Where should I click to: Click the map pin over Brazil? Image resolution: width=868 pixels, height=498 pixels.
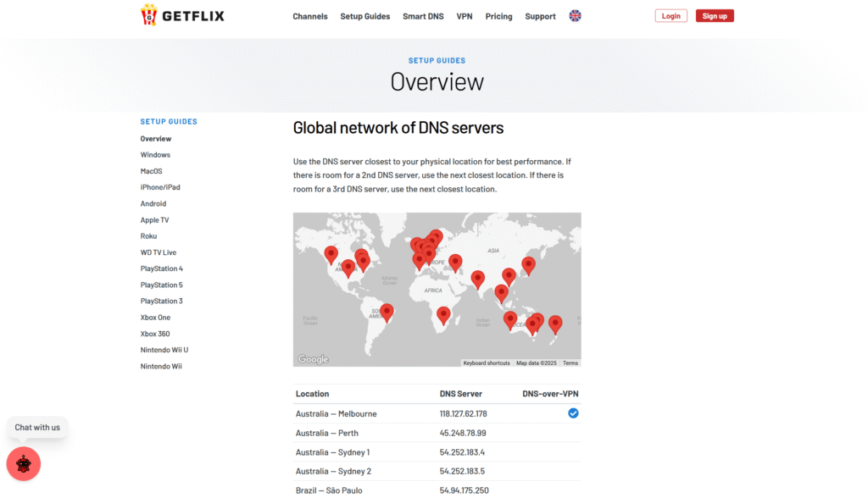(387, 312)
